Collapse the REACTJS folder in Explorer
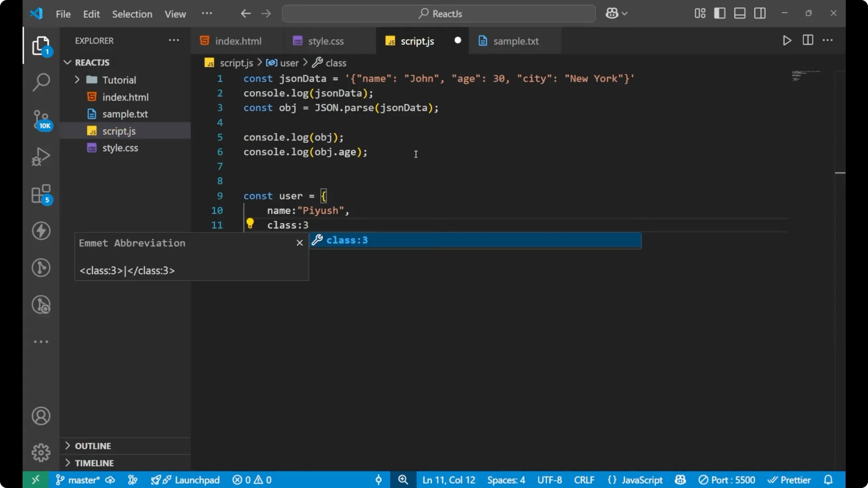Screen dimensions: 868x488 (x=67, y=62)
